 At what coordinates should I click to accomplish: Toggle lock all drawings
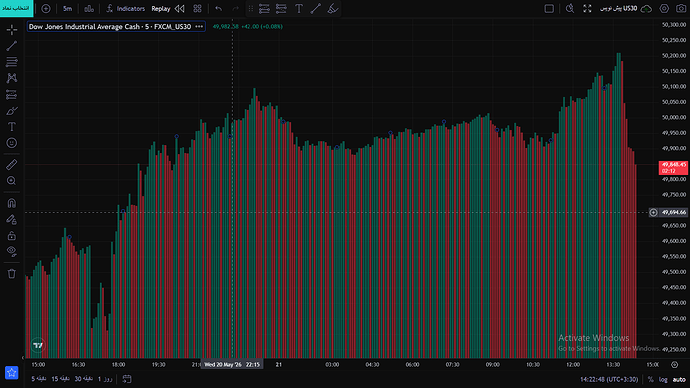(12, 236)
